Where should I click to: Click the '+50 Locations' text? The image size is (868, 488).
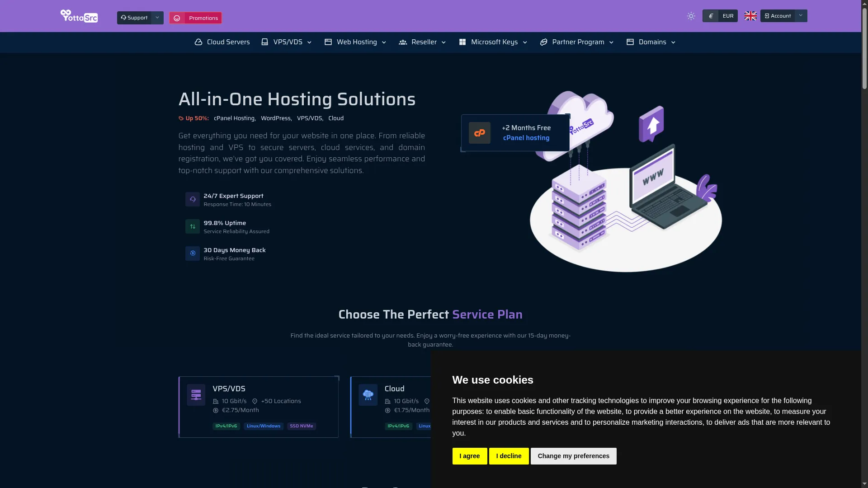click(281, 401)
